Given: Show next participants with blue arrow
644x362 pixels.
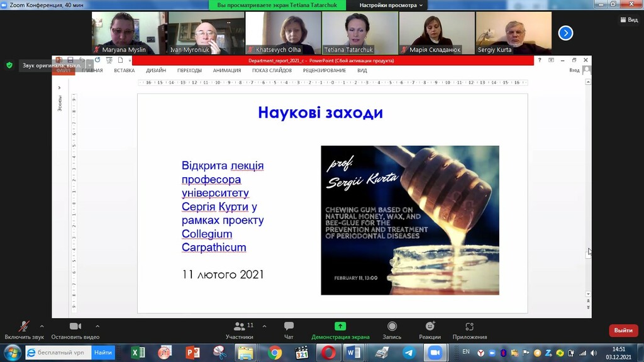Looking at the screenshot, I should point(565,33).
